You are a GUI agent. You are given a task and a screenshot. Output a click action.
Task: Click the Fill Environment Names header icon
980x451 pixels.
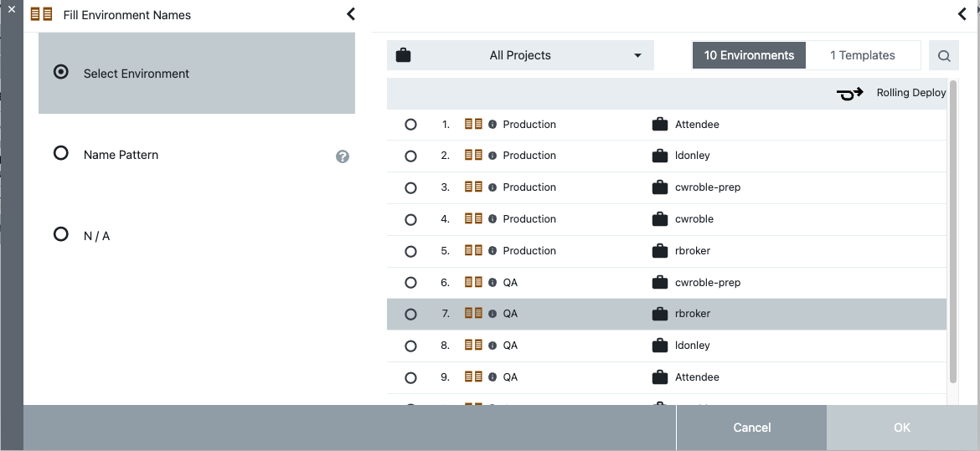(x=41, y=14)
